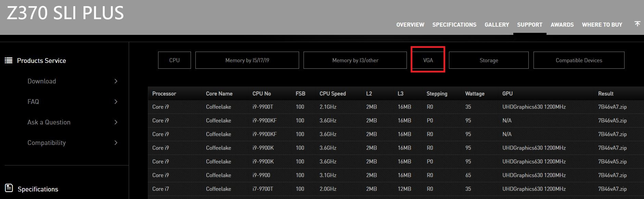Click the Specifications document icon in sidebar

9,188
